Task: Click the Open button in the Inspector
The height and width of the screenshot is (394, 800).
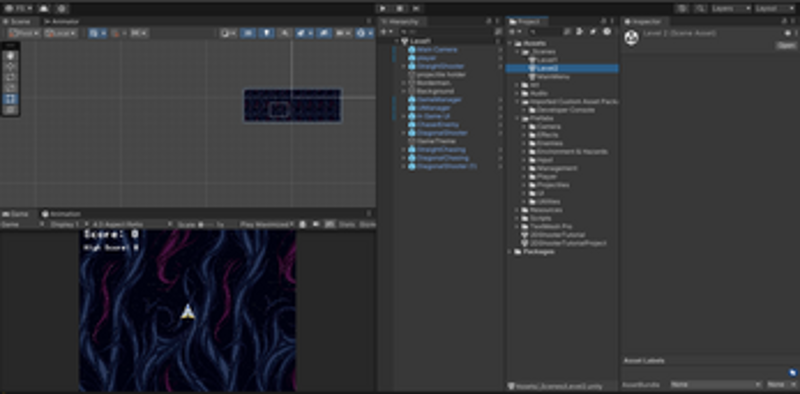Action: tap(786, 45)
